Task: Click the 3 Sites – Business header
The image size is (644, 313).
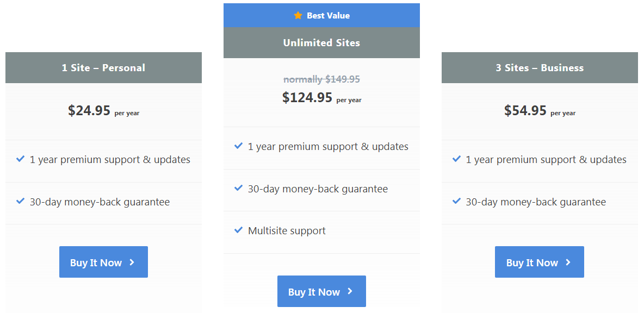Action: (x=539, y=67)
